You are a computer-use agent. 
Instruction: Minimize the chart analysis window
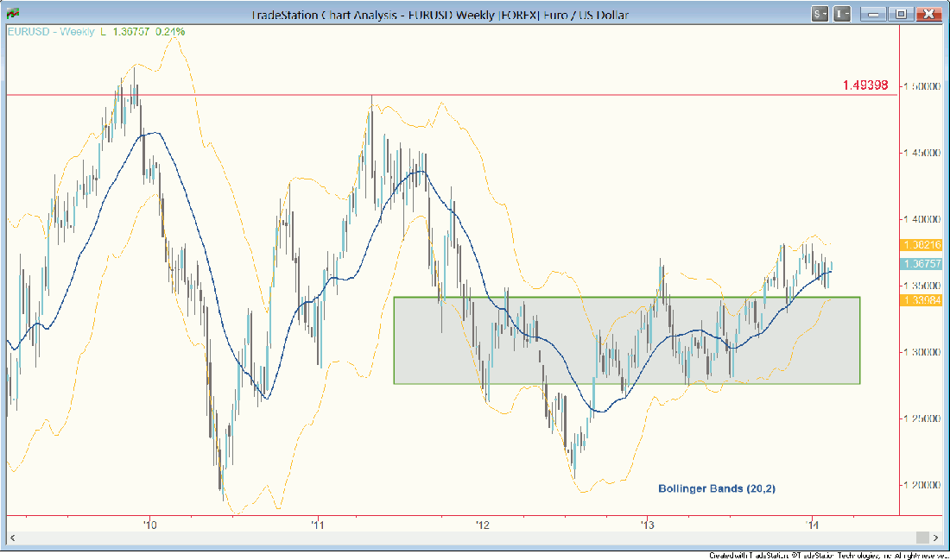point(873,14)
